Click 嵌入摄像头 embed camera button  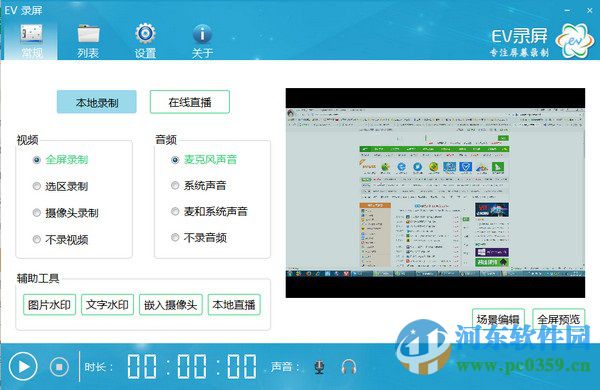171,305
